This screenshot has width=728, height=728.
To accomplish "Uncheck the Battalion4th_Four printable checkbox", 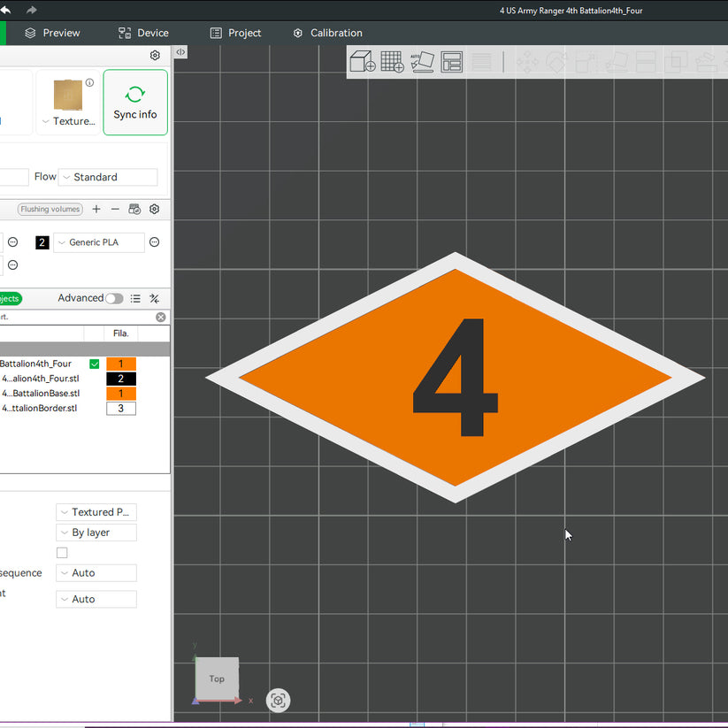I will [x=95, y=364].
